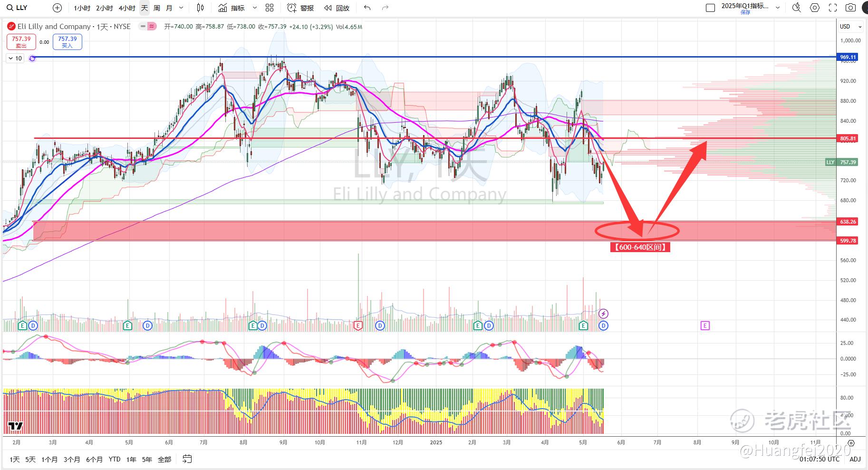Set date range to 1天
This screenshot has height=470, width=868.
tap(15, 459)
